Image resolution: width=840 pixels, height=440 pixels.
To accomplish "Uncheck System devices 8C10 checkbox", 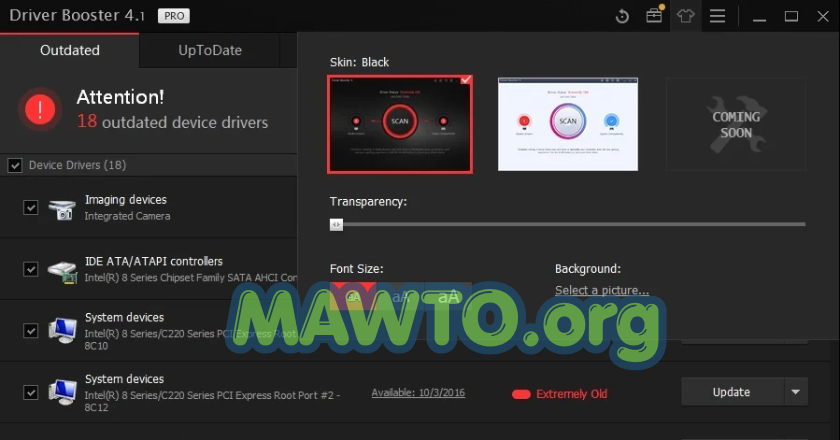I will click(x=31, y=331).
